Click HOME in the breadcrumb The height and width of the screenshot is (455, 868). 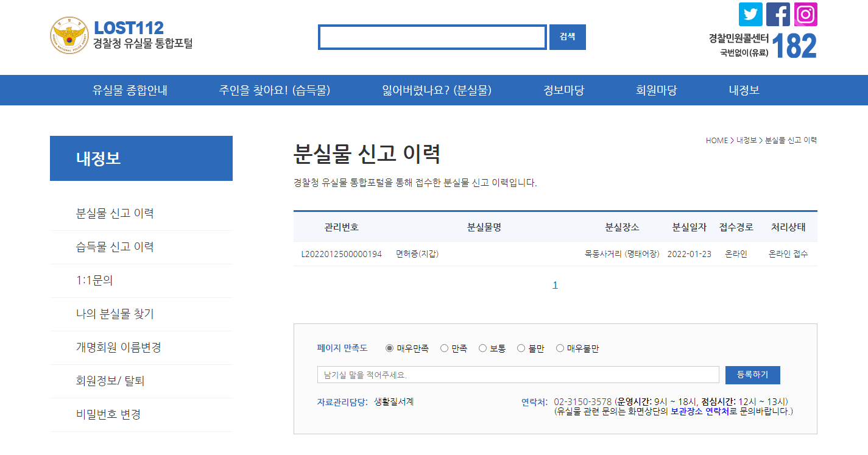pos(717,140)
